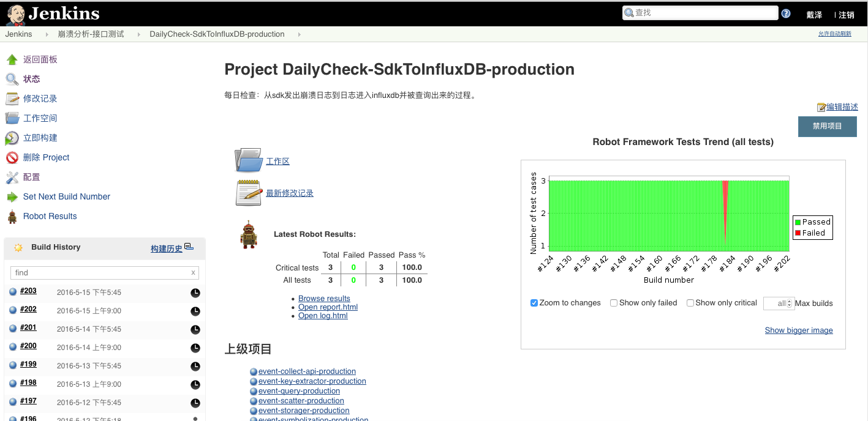Open the workspace item in the sidebar
Viewport: 868px width, 421px height.
tap(40, 118)
